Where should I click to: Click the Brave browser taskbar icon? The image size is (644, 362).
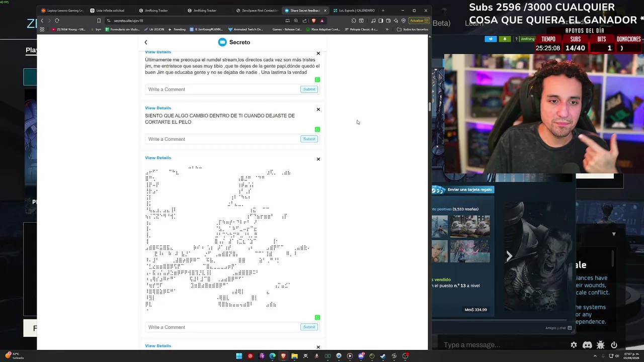point(283,356)
